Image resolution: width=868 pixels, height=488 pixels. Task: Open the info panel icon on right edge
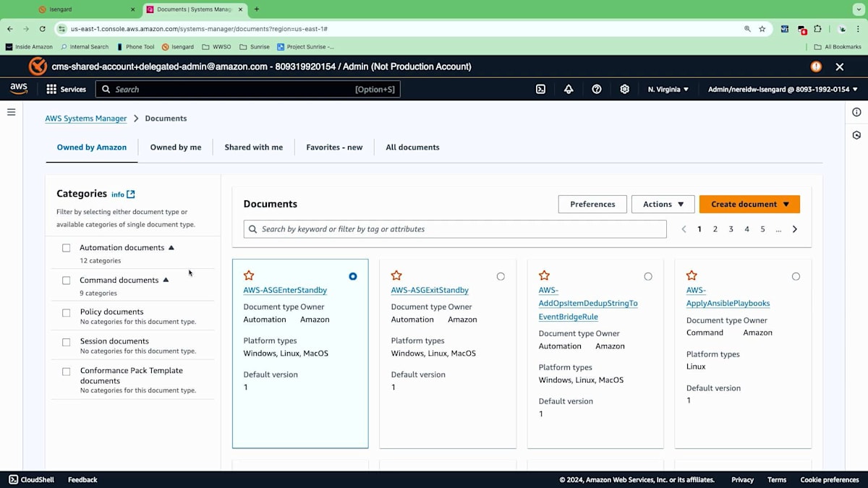click(856, 112)
